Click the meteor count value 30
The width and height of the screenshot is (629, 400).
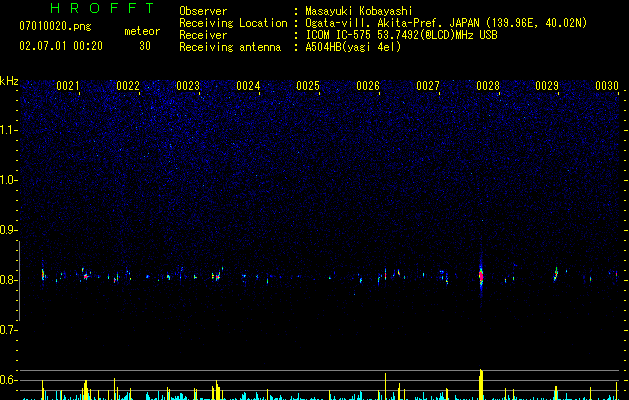[145, 46]
